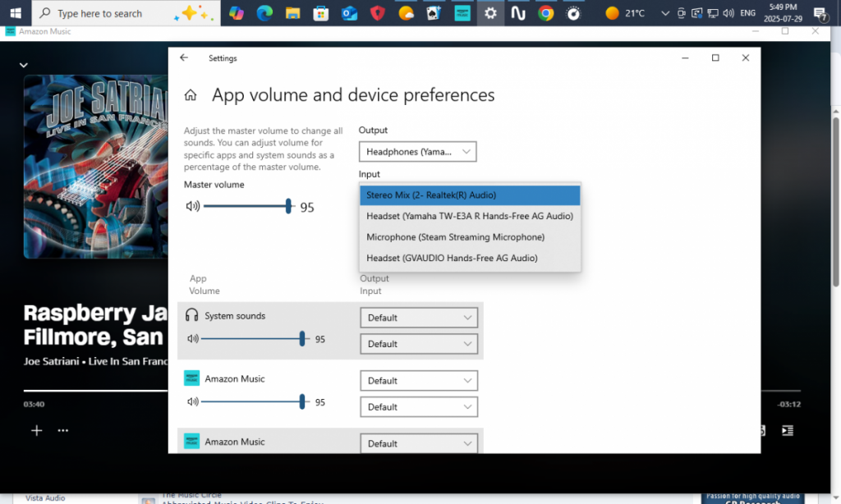Screen dimensions: 841x504
Task: Open more options ellipsis in Amazon Music
Action: pyautogui.click(x=62, y=431)
